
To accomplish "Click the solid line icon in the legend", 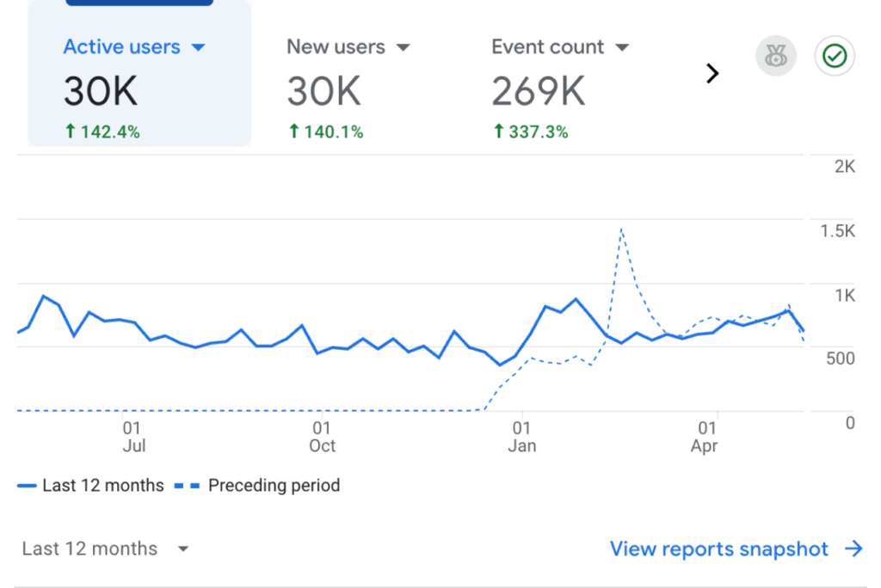I will pyautogui.click(x=26, y=486).
